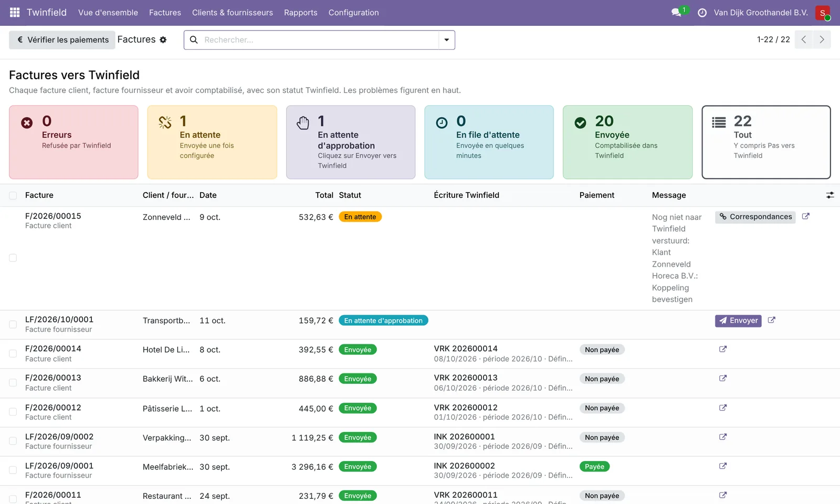This screenshot has height=504, width=840.
Task: Filter by En attente d'approbation card
Action: [351, 142]
